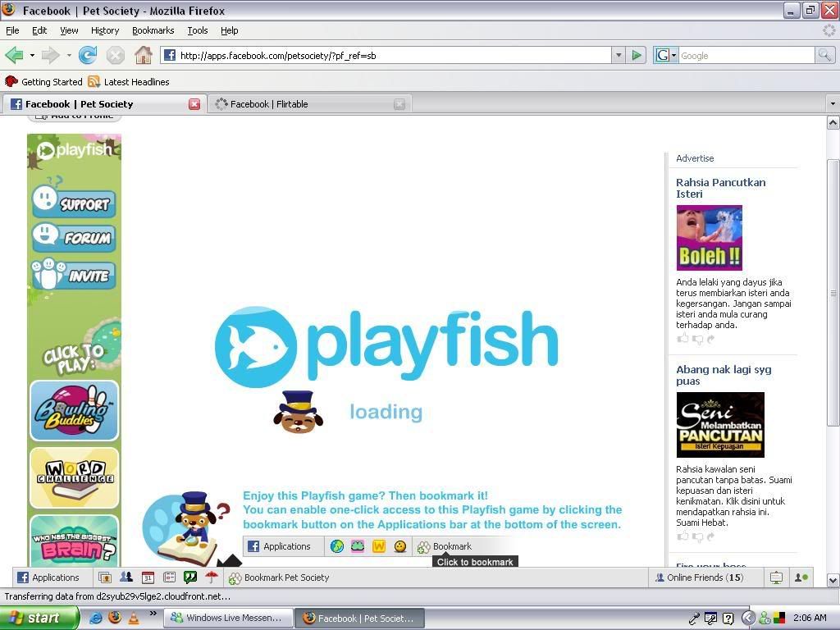Click in the Google search field

(745, 55)
